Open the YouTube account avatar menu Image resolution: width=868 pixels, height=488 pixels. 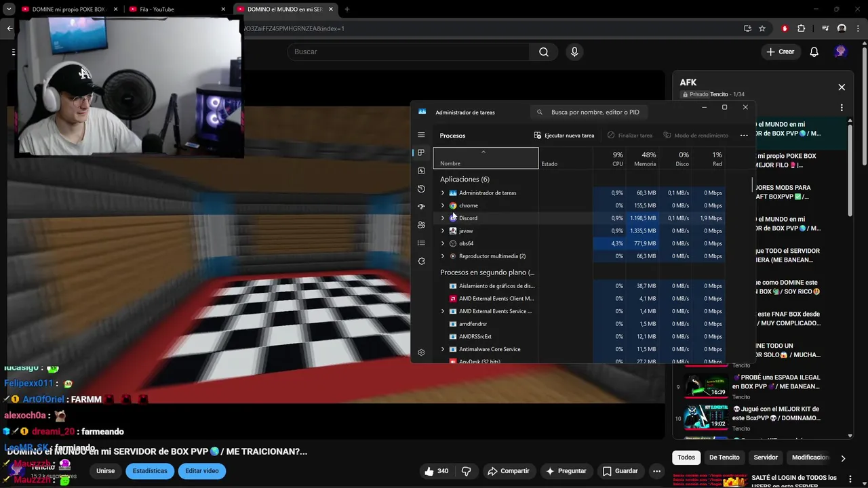(841, 52)
